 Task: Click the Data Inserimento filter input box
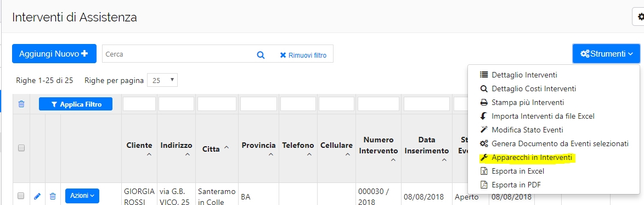coord(427,104)
